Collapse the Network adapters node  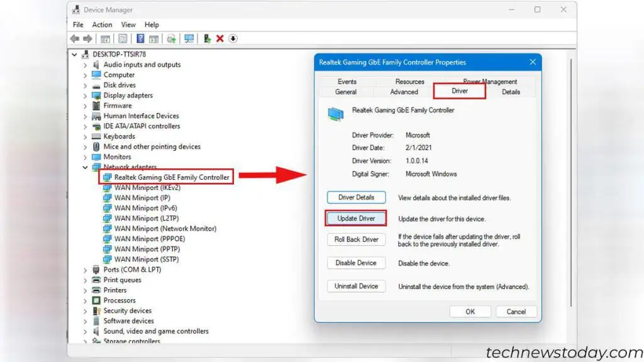click(x=85, y=167)
